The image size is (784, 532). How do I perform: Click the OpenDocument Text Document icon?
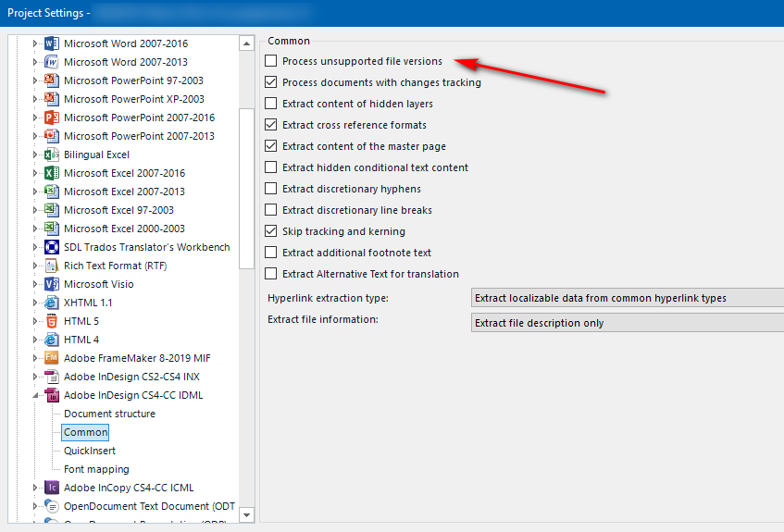coord(52,506)
